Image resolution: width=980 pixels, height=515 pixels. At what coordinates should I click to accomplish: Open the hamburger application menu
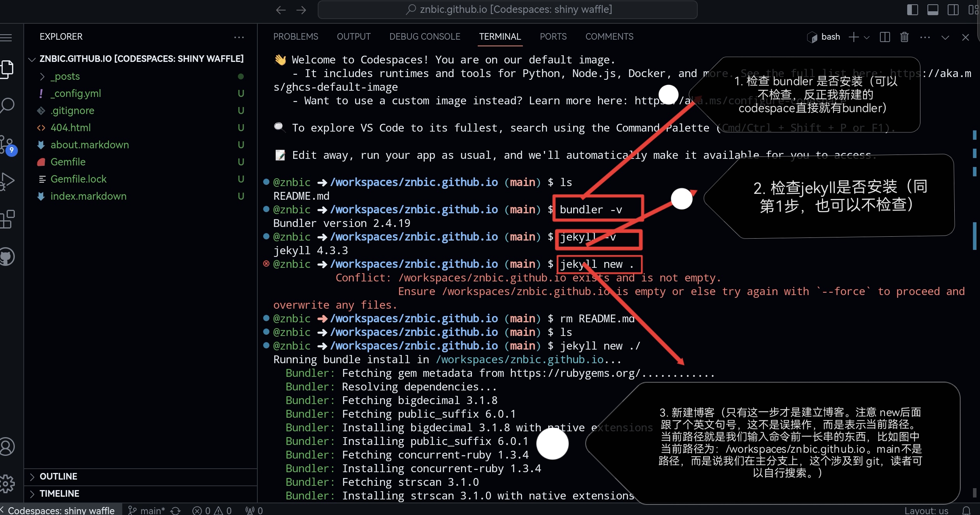click(x=6, y=37)
